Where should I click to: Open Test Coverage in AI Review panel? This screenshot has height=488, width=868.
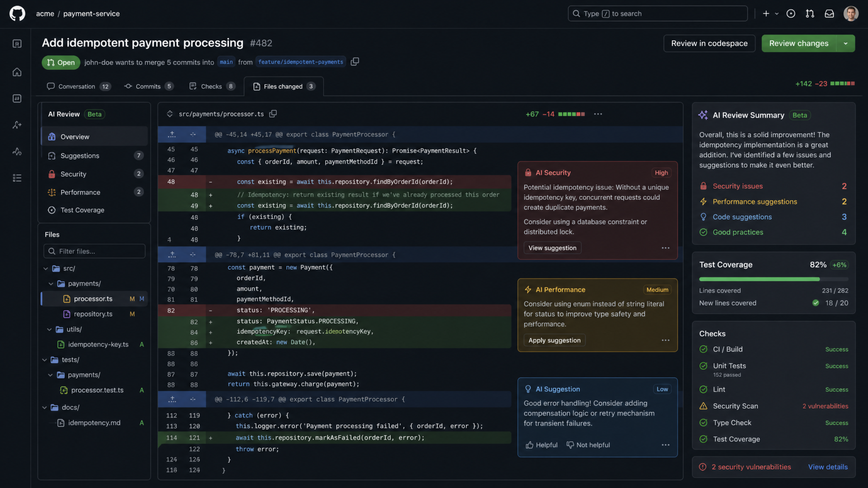tap(95, 210)
